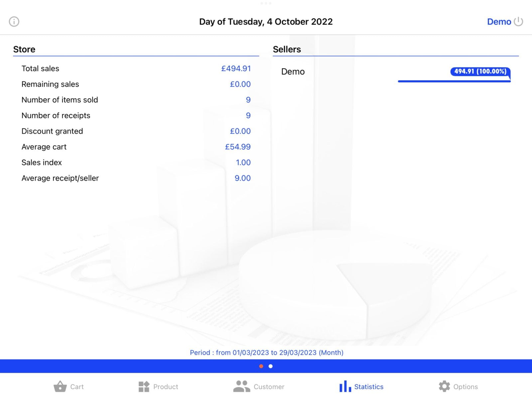Open the Options gear icon
The image size is (532, 397).
[444, 386]
